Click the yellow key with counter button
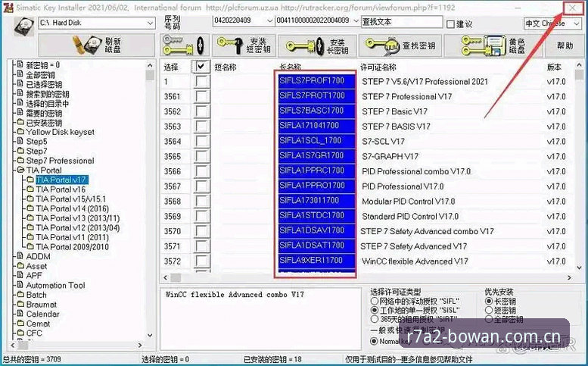The width and height of the screenshot is (588, 366). click(185, 45)
